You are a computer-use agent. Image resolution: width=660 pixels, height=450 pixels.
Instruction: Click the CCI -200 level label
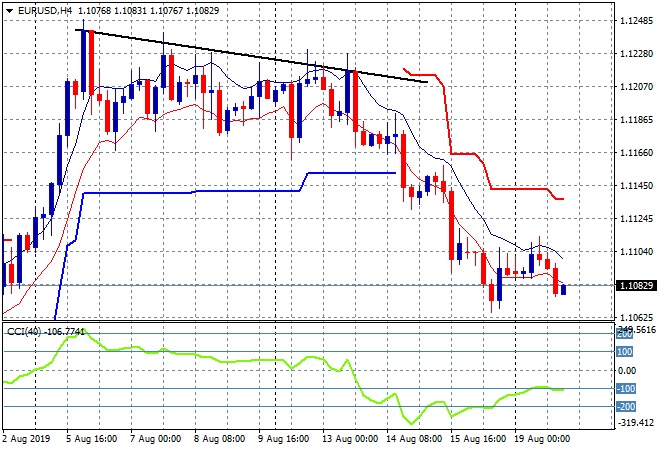(626, 407)
